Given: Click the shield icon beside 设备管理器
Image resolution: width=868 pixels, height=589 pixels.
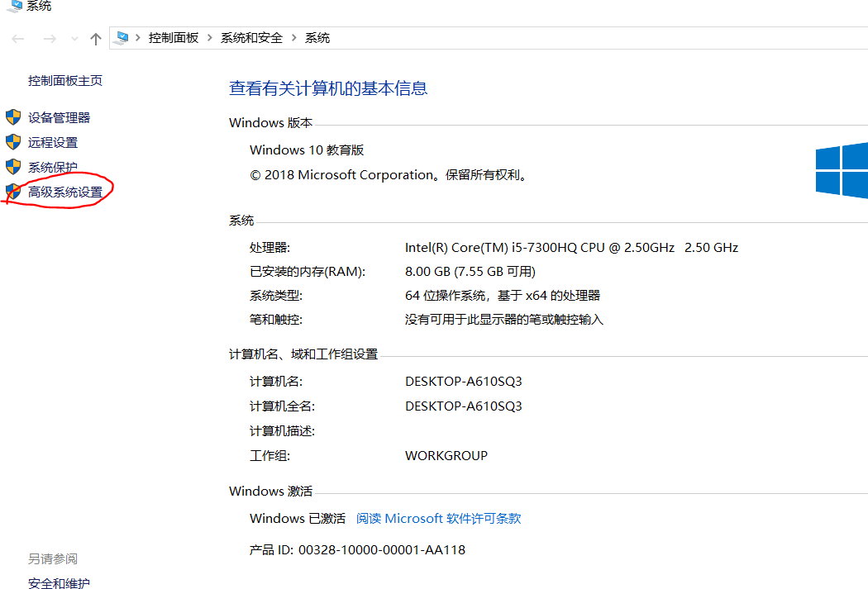Looking at the screenshot, I should tap(12, 117).
